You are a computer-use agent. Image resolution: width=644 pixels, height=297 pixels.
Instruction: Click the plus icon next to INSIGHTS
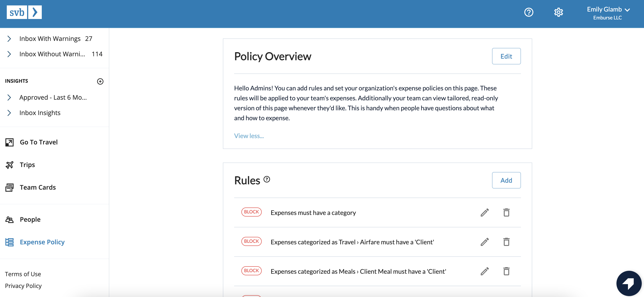[100, 81]
